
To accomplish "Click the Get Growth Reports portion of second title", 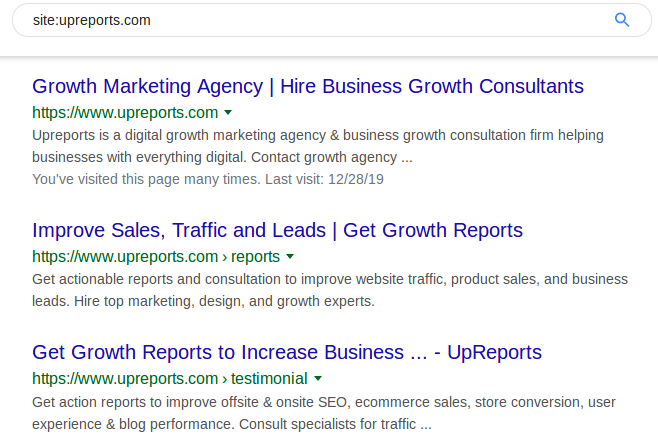I will pos(433,230).
